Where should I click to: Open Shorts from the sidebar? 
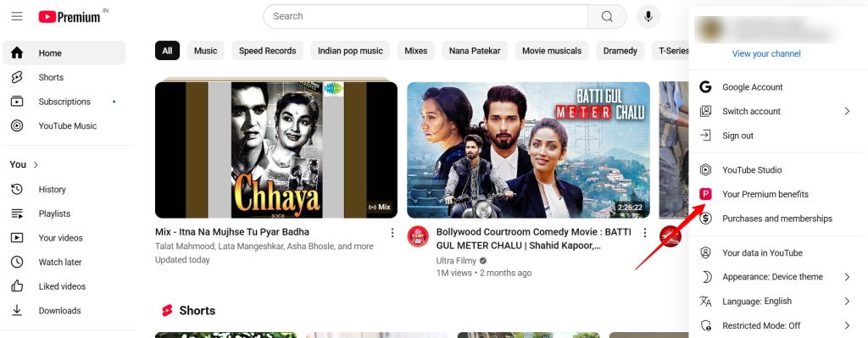pyautogui.click(x=64, y=77)
